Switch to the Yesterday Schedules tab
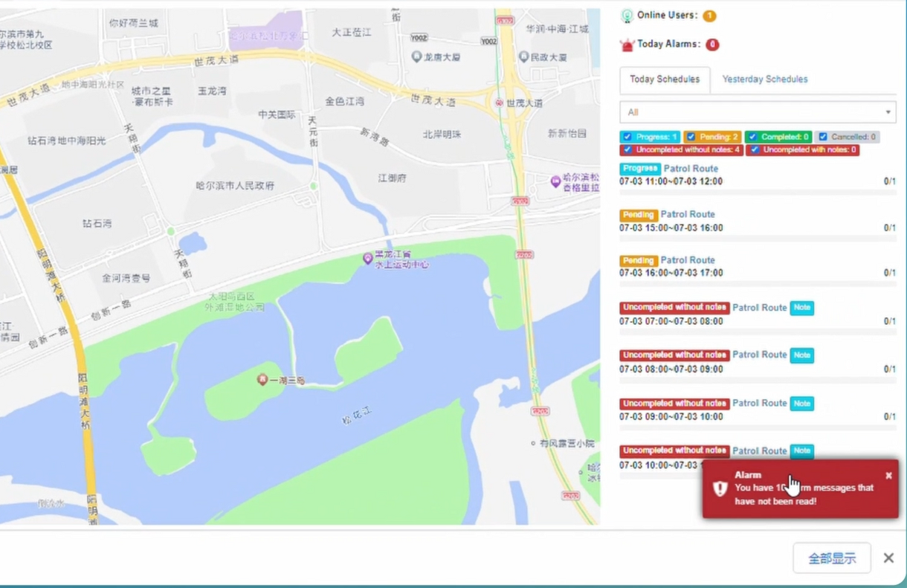Image resolution: width=907 pixels, height=588 pixels. coord(764,80)
